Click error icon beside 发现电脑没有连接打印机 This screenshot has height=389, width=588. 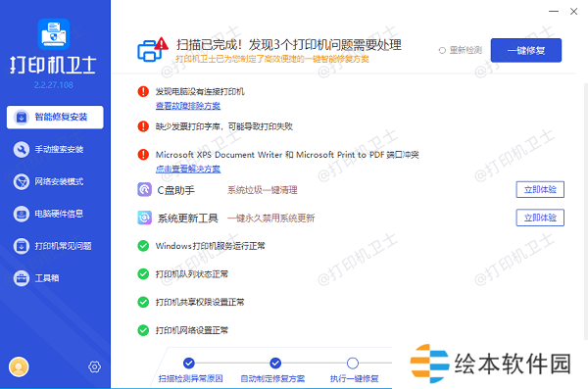point(143,91)
